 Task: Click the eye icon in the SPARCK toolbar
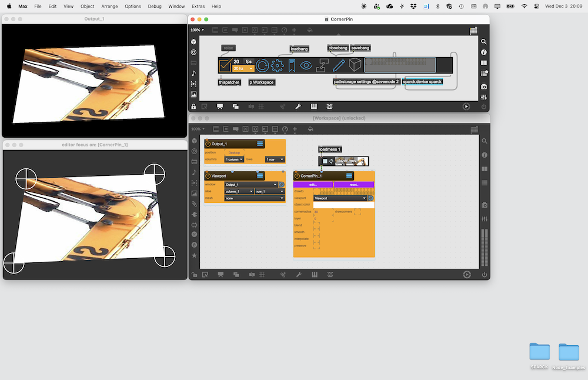306,65
